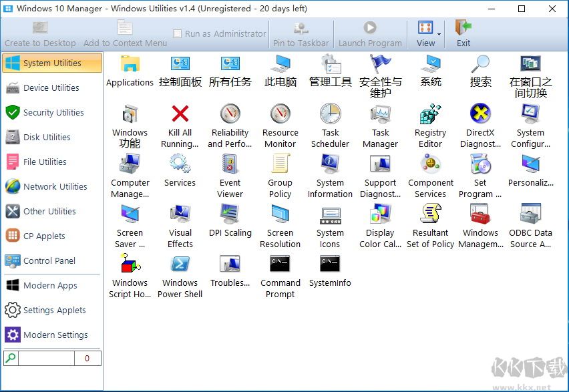Switch to the Device Utilities category

(x=51, y=87)
